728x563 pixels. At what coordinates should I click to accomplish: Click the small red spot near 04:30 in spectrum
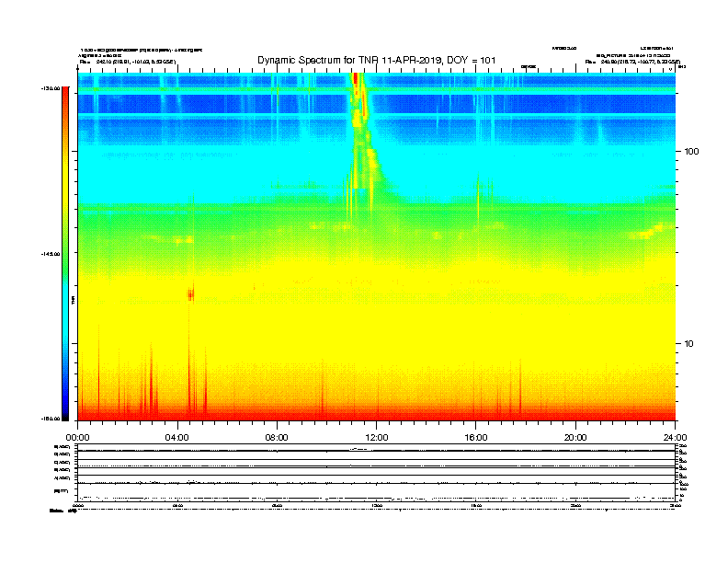(x=190, y=294)
